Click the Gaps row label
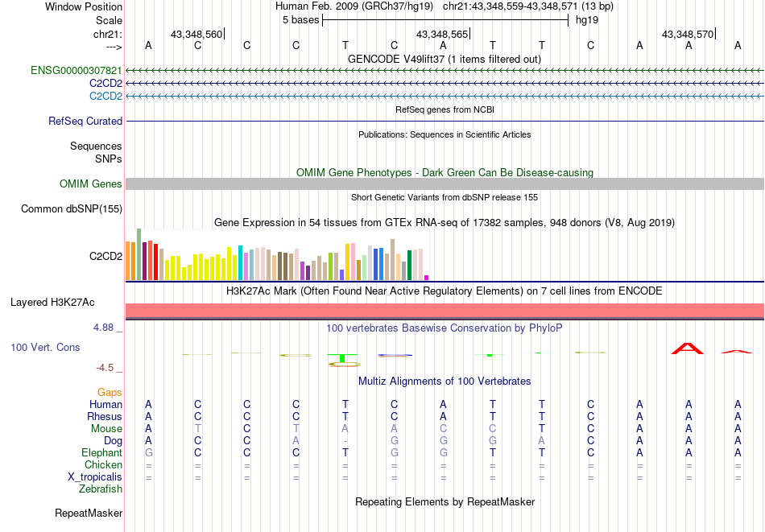Image resolution: width=765 pixels, height=532 pixels. pos(110,393)
